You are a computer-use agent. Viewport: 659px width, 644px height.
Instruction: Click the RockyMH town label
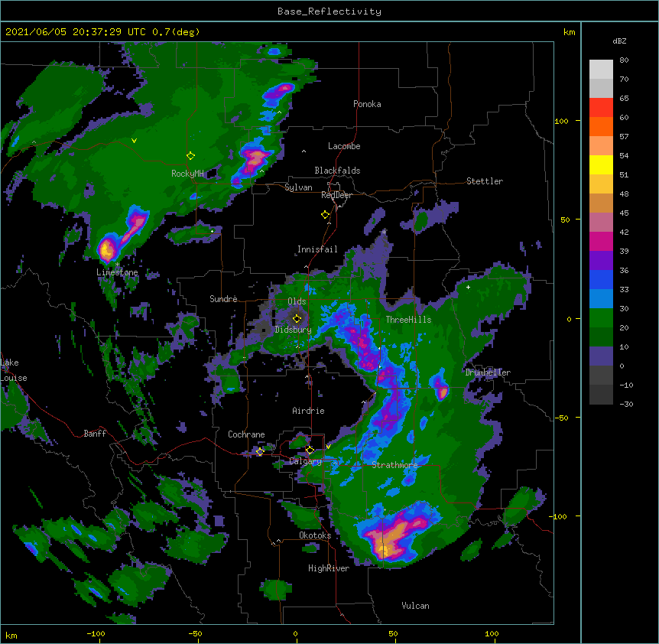[187, 174]
